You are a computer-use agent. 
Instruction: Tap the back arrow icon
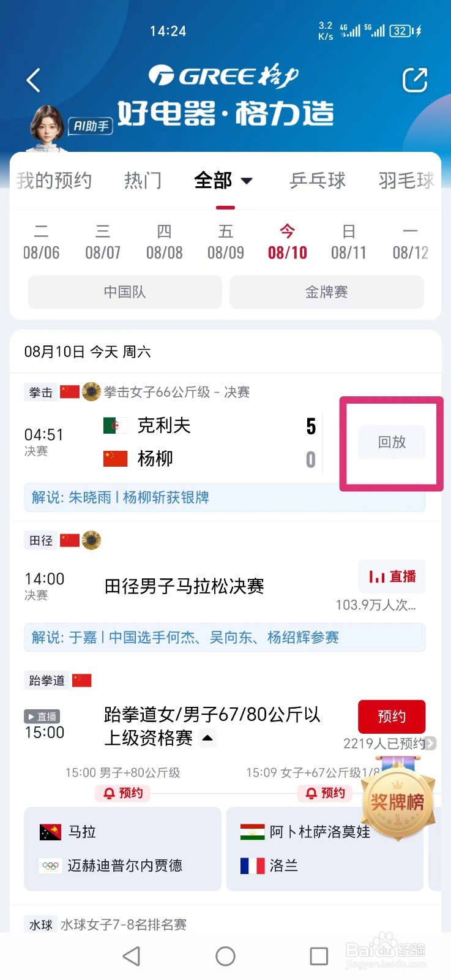34,80
